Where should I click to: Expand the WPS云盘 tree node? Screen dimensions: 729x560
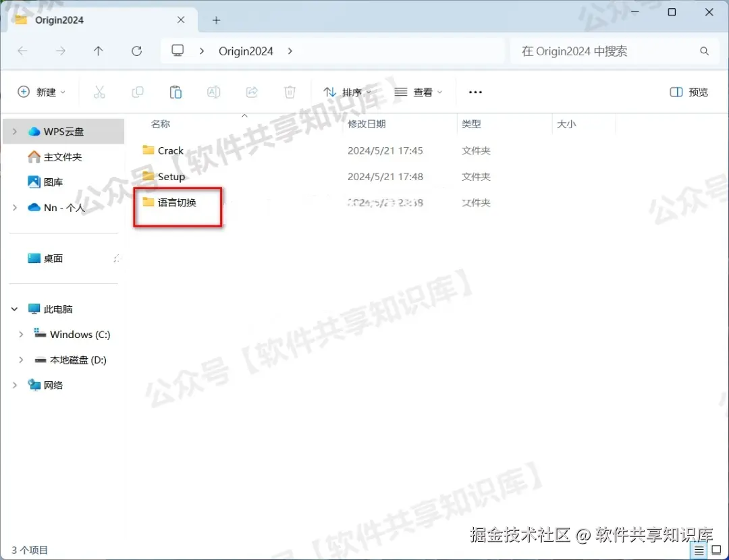click(x=15, y=132)
